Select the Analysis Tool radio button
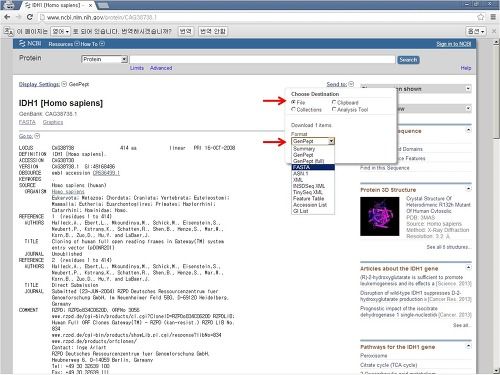Viewport: 500px width, 375px height. 334,109
